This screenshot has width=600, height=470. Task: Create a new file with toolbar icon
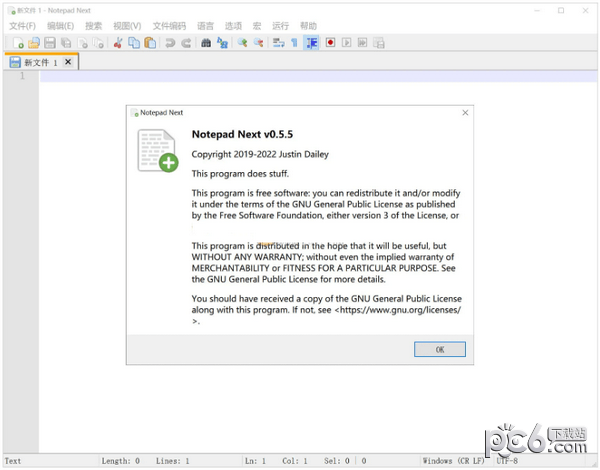[18, 43]
